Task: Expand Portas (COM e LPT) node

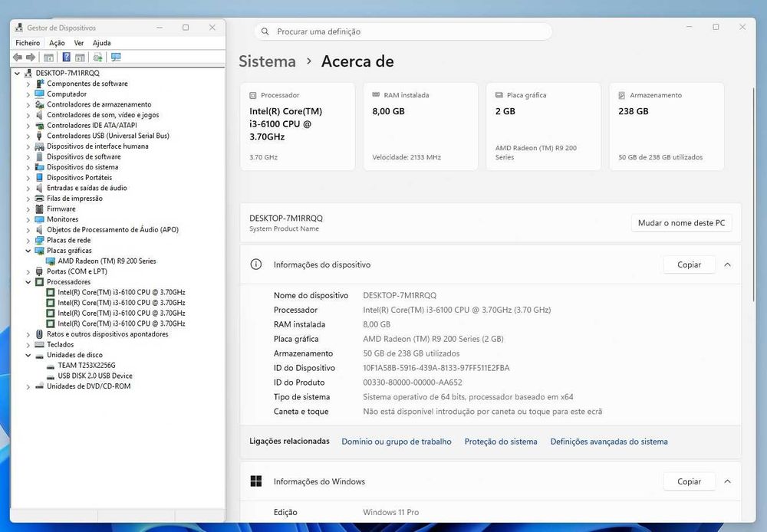Action: (x=28, y=272)
